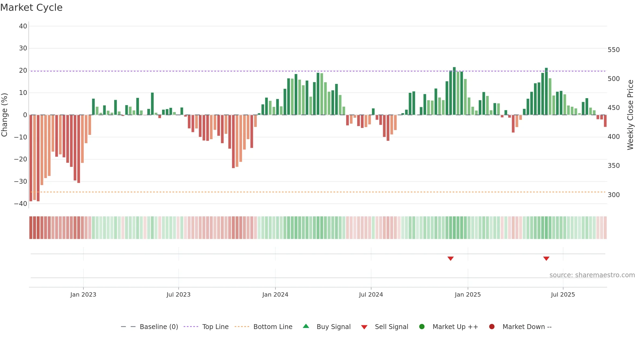Select the sell signal marker before Jul 2025
The image size is (644, 362).
tap(546, 258)
